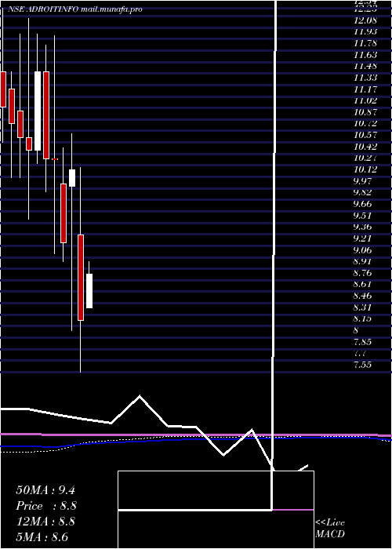Screen dimensions: 392x549
Task: Click the 11.63 price axis label
Action: 365,55
